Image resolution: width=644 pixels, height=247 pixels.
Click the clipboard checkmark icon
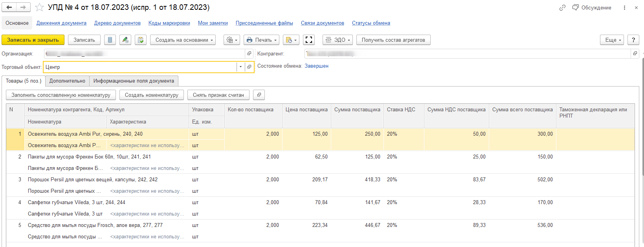pyautogui.click(x=141, y=40)
